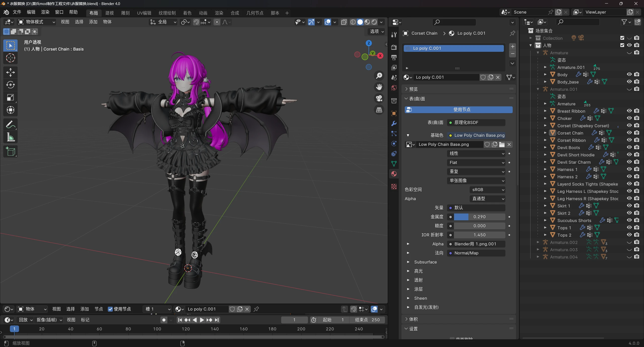This screenshot has height=347, width=644.
Task: Click the outliner search field
Action: [578, 22]
